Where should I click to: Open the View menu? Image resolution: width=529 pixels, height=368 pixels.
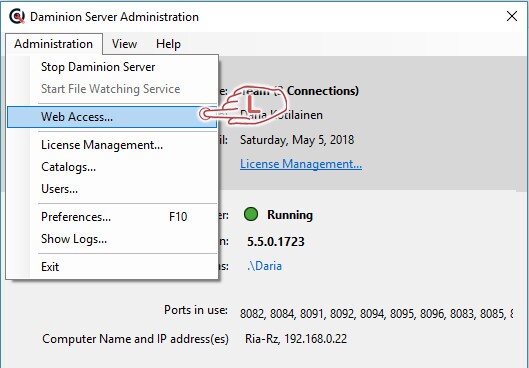tap(124, 44)
